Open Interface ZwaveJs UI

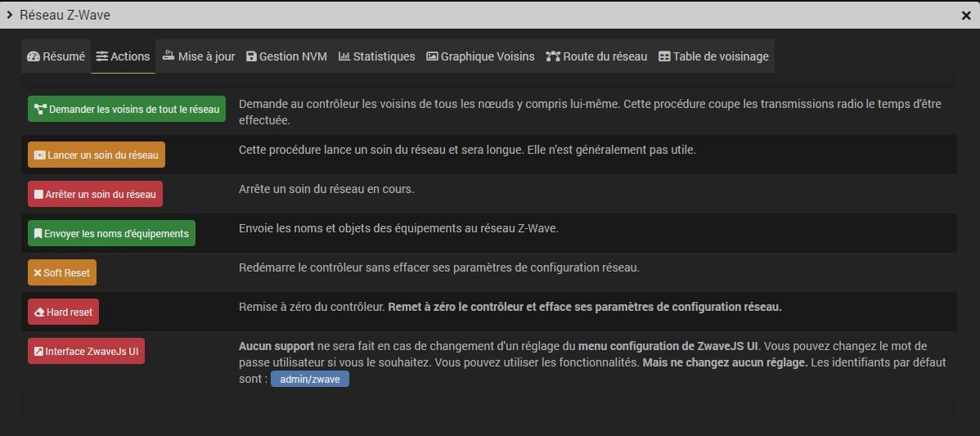[x=86, y=351]
